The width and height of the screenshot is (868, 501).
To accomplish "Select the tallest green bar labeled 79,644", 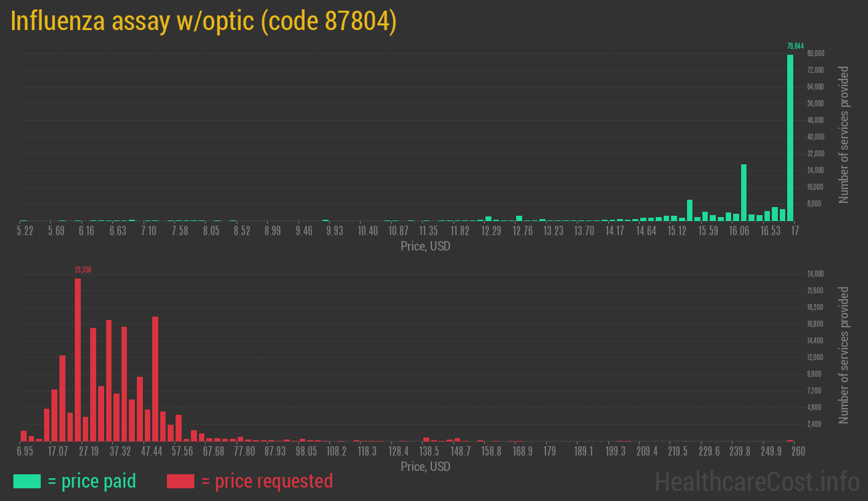I will click(x=790, y=137).
